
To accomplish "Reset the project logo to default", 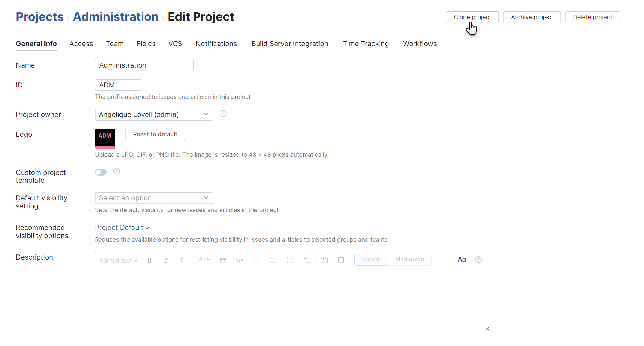I will pyautogui.click(x=155, y=134).
